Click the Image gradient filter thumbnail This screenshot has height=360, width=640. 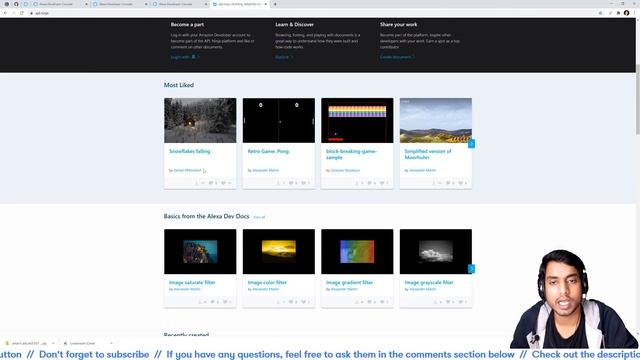(x=357, y=251)
